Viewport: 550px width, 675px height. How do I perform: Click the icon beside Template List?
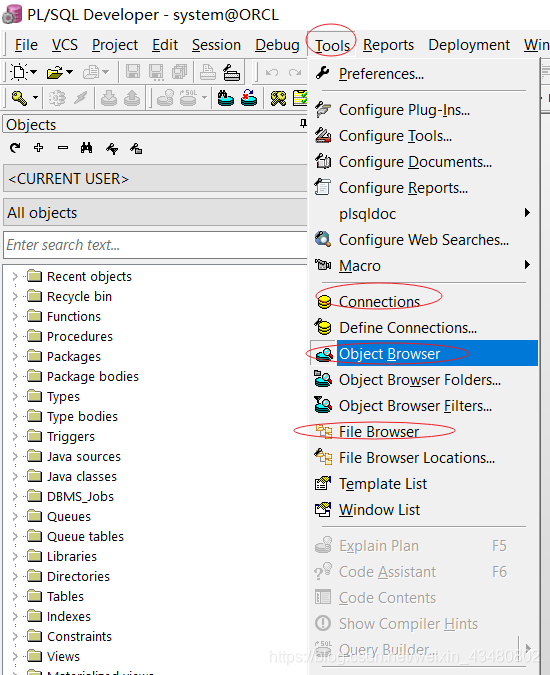pyautogui.click(x=323, y=483)
